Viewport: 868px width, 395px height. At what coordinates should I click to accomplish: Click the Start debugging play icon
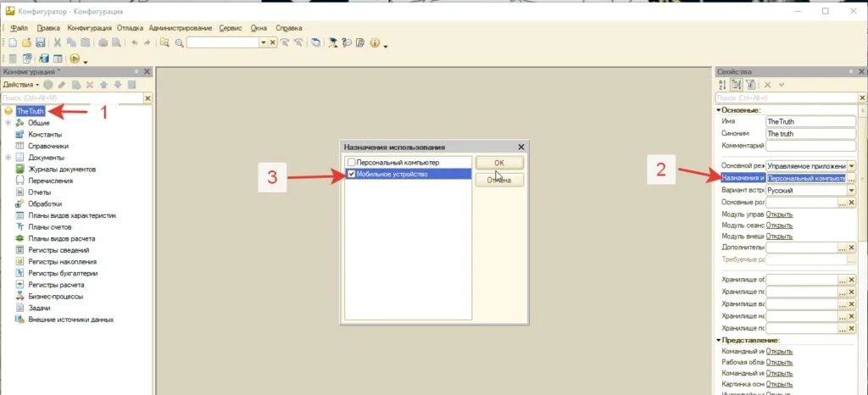[x=75, y=58]
